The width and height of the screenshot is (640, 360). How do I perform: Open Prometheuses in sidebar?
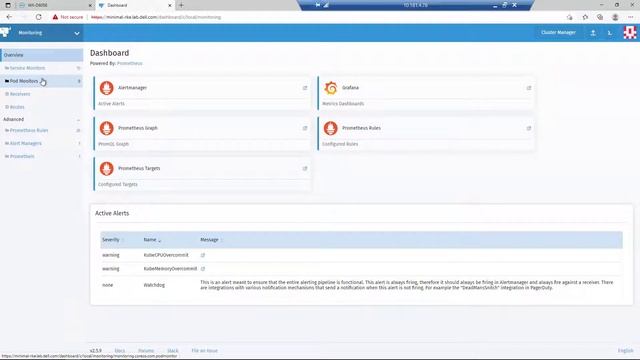[x=42, y=156]
